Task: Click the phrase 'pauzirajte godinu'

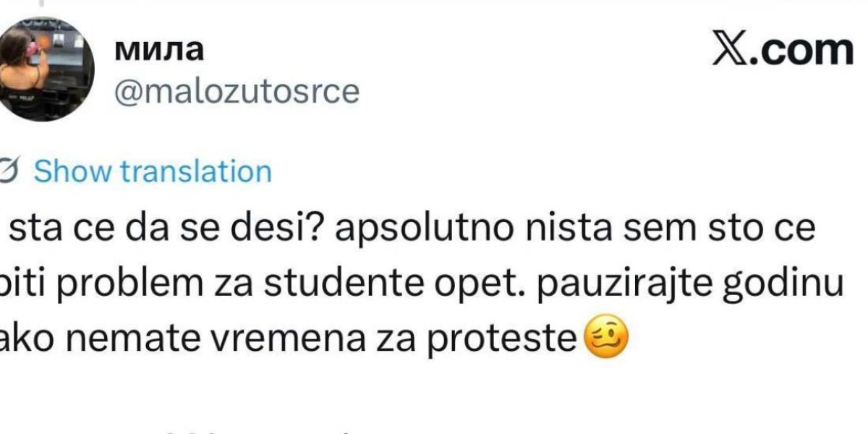Action: click(x=680, y=282)
